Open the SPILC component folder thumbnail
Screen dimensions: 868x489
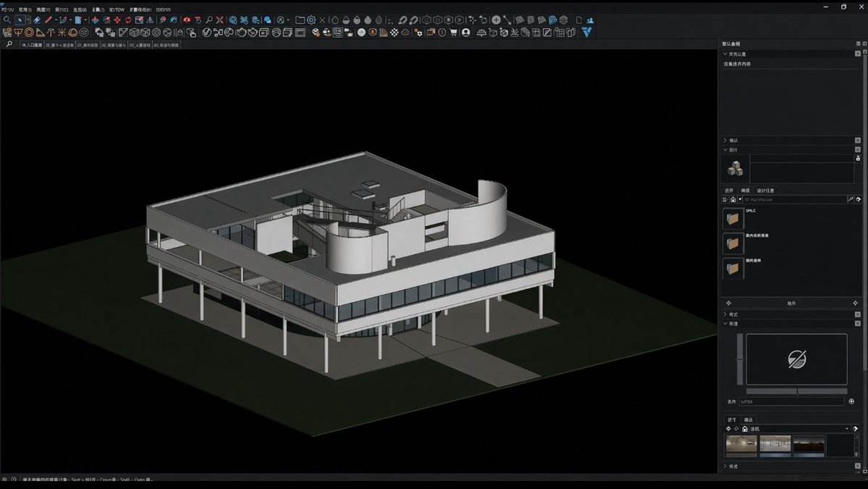[x=733, y=219]
